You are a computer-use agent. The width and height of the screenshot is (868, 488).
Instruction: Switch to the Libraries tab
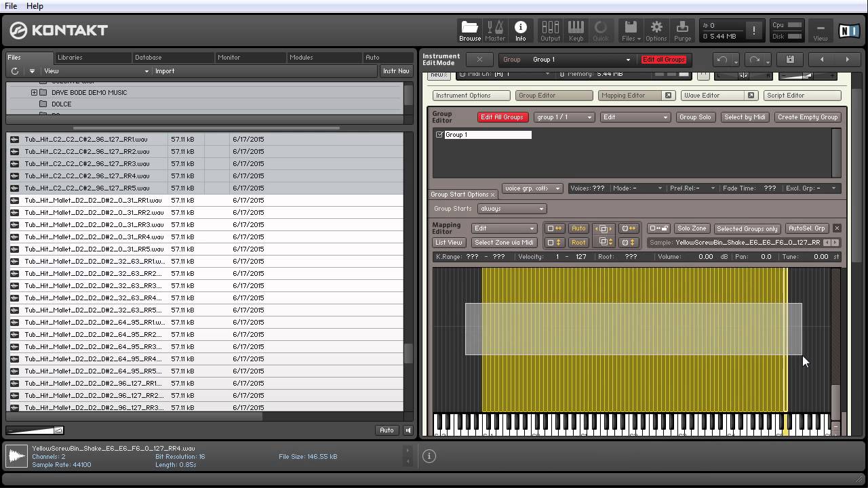pyautogui.click(x=70, y=58)
